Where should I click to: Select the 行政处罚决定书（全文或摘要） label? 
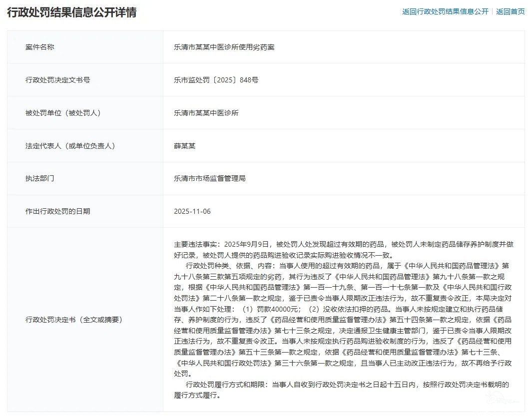coord(73,320)
